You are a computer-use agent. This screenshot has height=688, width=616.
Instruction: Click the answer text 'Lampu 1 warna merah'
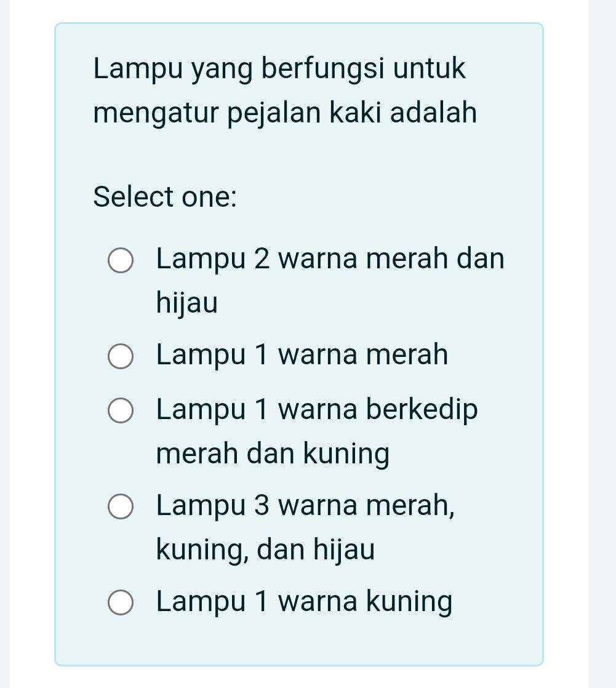[x=302, y=355]
